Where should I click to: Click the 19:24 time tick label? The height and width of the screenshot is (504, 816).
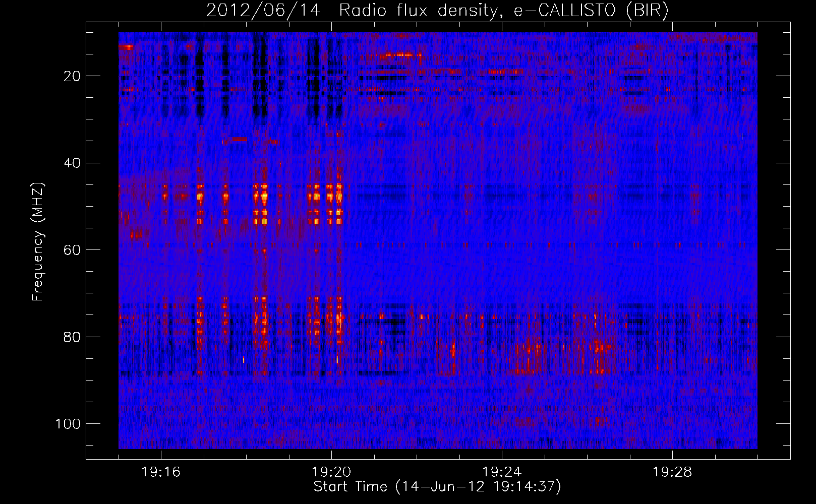(502, 472)
